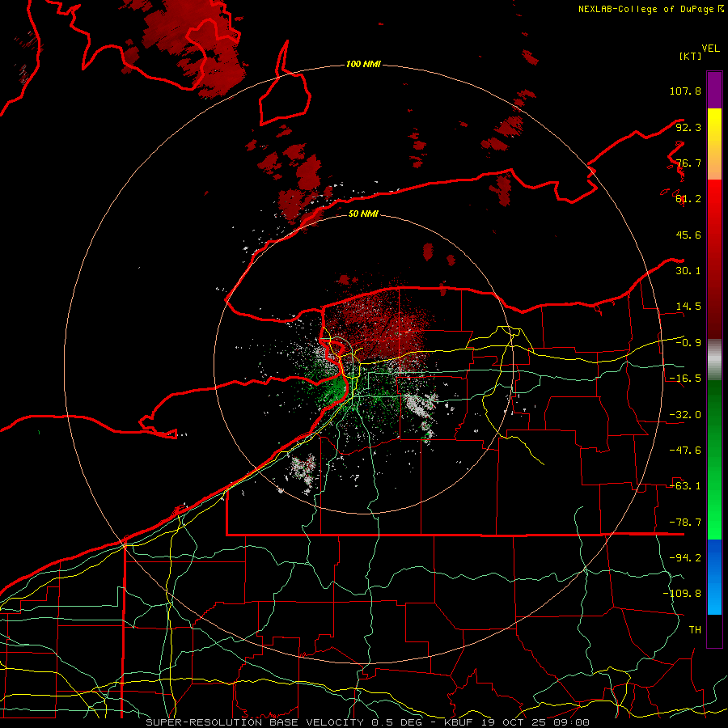Click the black TH segment of color bar
The height and width of the screenshot is (728, 728).
coord(714,630)
